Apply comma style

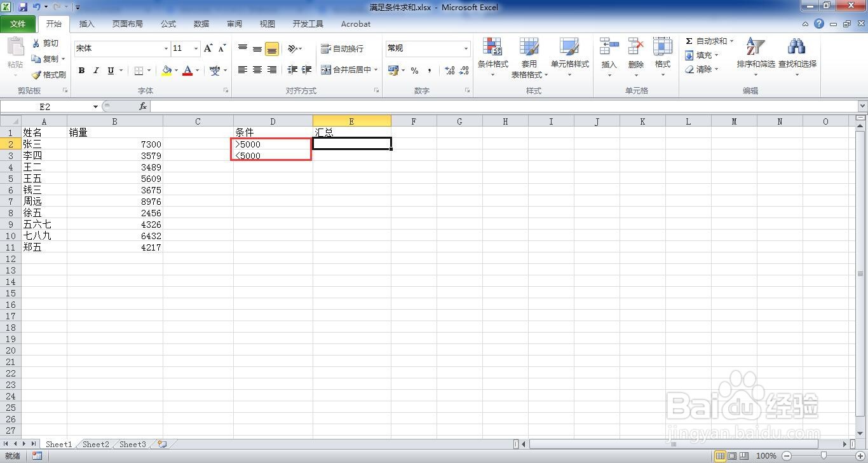[x=430, y=70]
